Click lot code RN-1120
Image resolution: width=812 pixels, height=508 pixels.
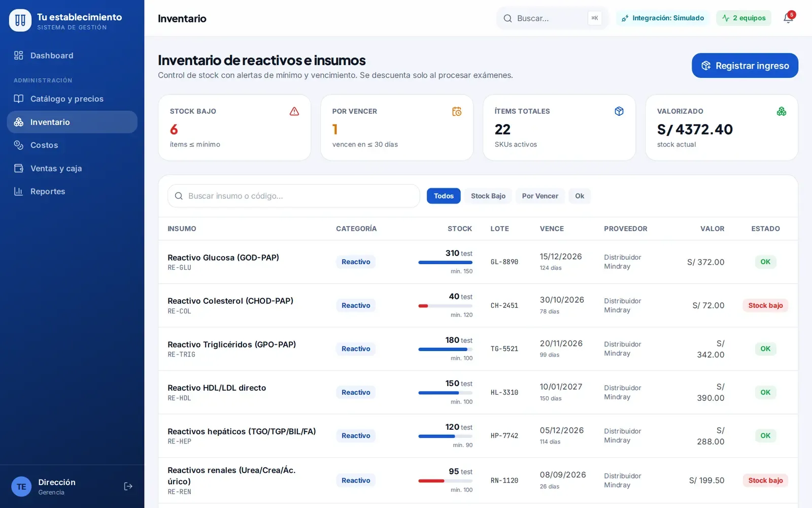[504, 481]
